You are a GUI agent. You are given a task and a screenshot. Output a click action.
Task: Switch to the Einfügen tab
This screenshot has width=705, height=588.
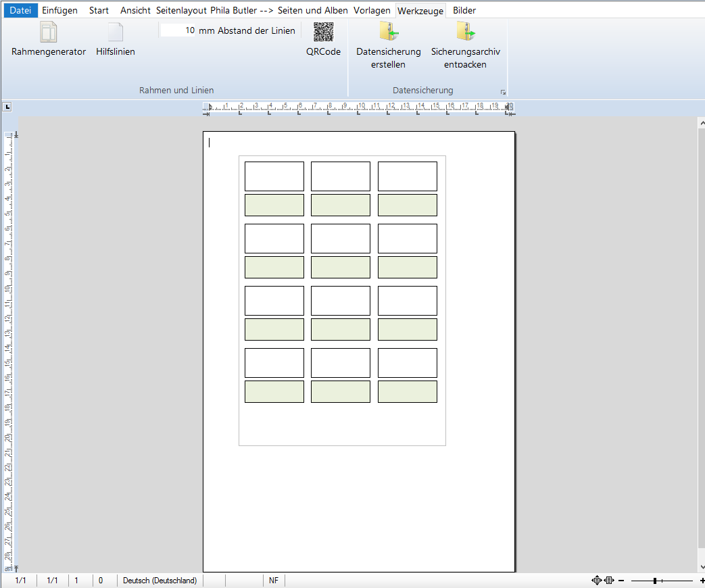pos(59,10)
